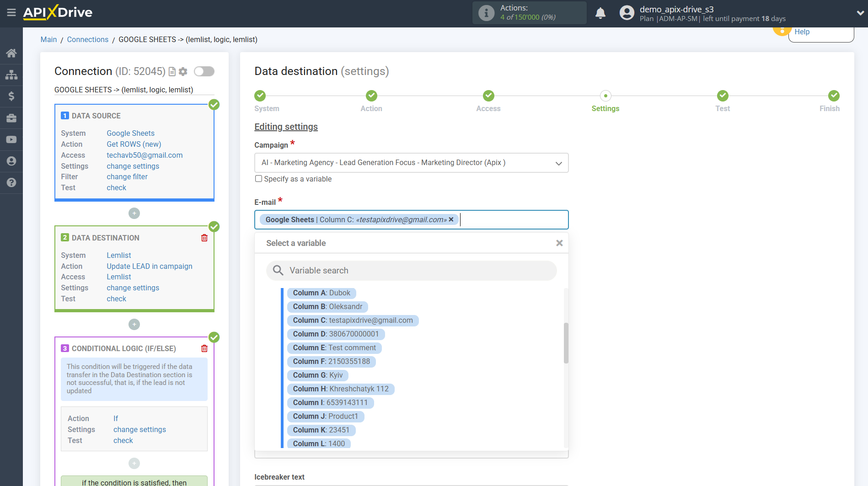This screenshot has width=868, height=486.
Task: Open connection settings gear icon
Action: tap(183, 71)
